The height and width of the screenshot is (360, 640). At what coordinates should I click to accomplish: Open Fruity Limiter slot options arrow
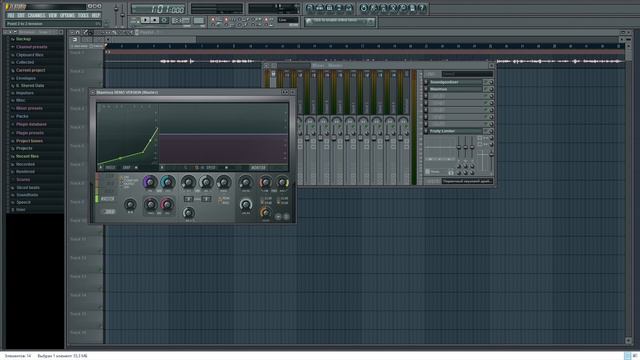pyautogui.click(x=426, y=131)
